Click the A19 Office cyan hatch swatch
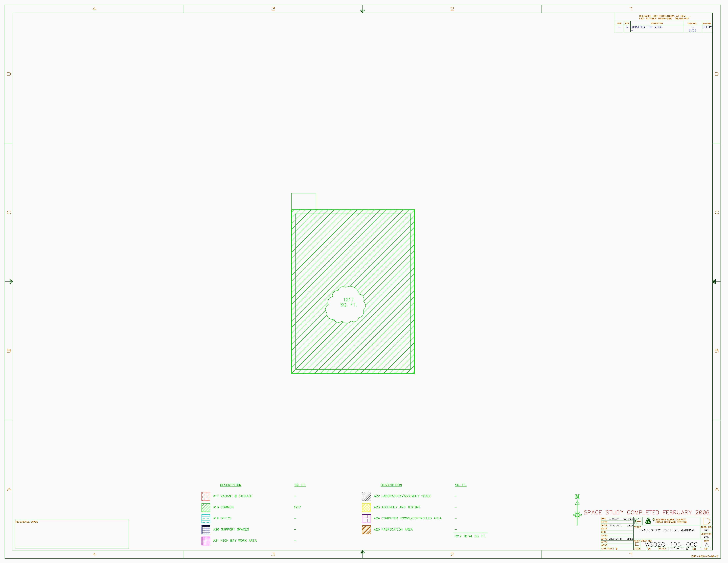728x563 pixels. point(206,518)
